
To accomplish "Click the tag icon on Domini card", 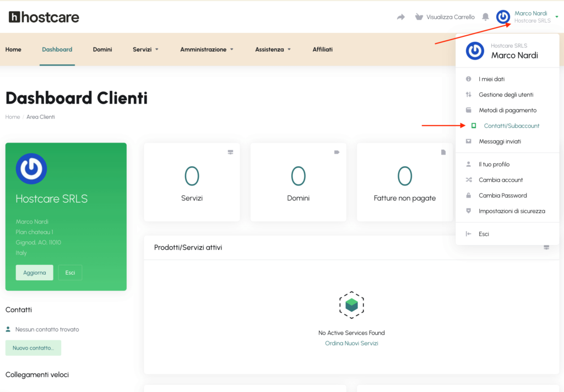I will [x=337, y=152].
